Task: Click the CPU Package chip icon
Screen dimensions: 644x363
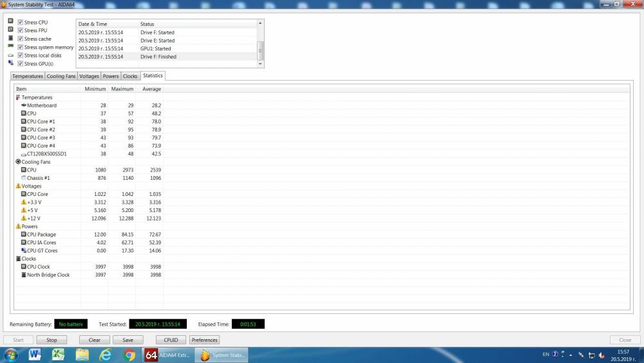Action: [23, 234]
